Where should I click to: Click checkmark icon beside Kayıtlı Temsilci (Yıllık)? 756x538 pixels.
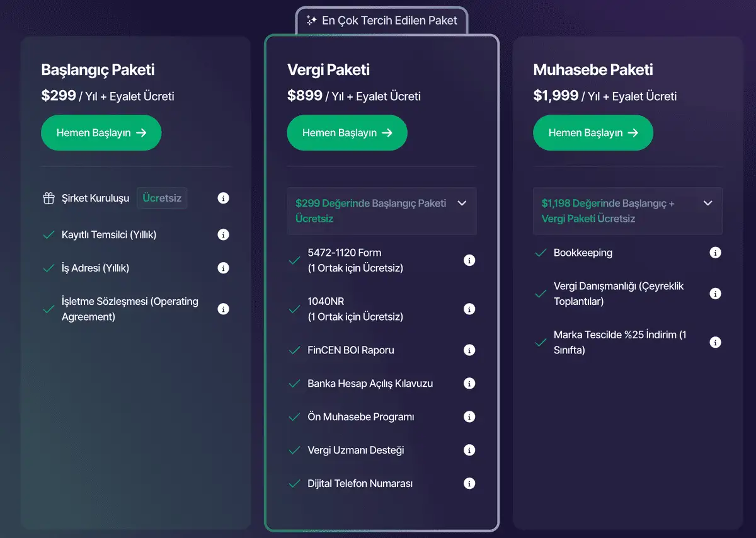coord(48,234)
